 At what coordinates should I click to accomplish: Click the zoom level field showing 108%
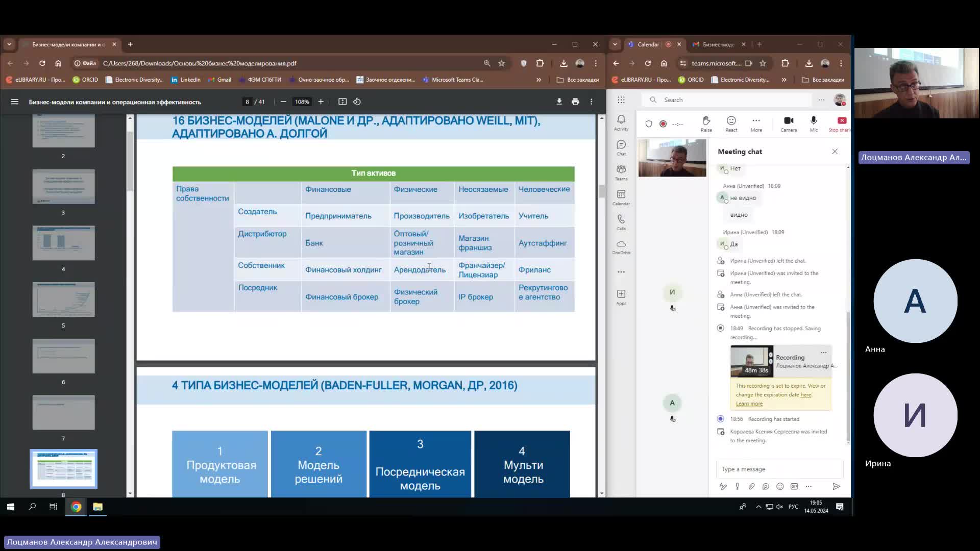pos(302,102)
